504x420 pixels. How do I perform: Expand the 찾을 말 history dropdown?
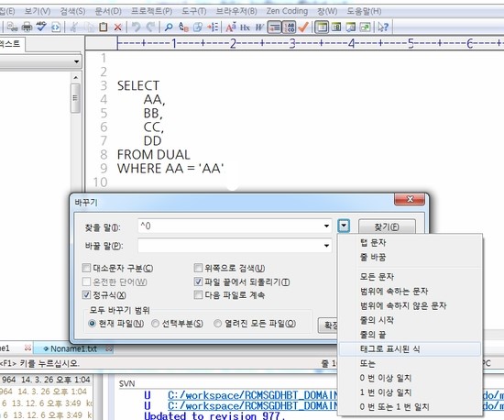tap(326, 227)
